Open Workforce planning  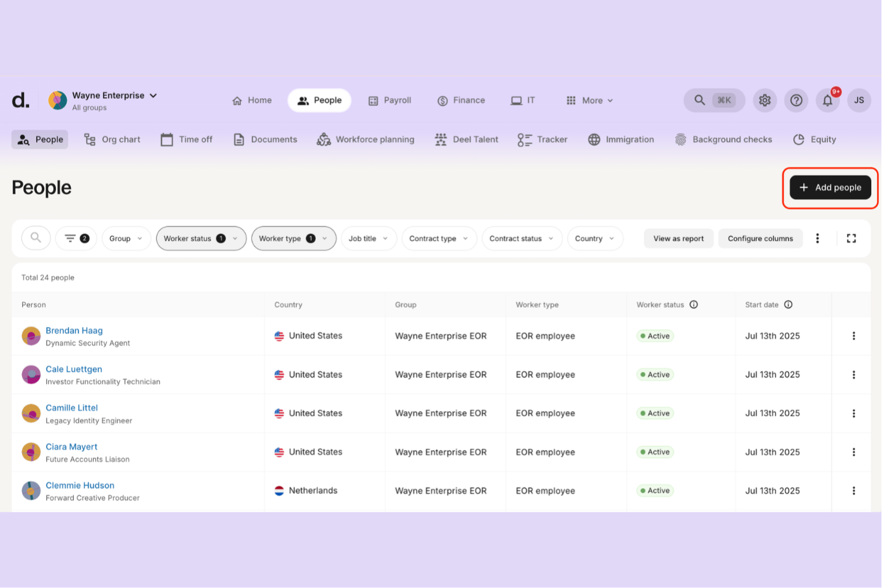(365, 139)
